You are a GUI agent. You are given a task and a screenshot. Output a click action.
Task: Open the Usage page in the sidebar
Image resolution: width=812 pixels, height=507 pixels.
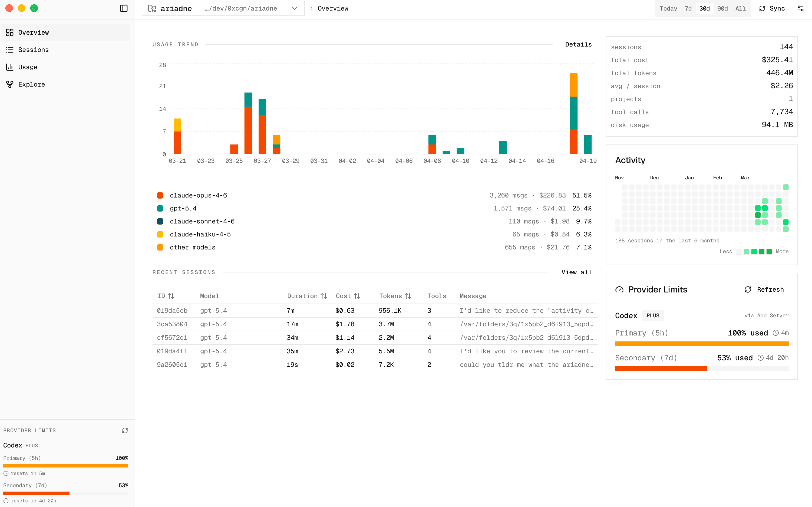coord(28,67)
